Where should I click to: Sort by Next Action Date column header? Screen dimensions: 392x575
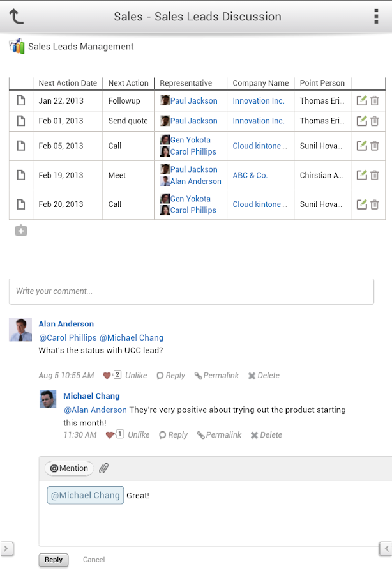coord(68,83)
